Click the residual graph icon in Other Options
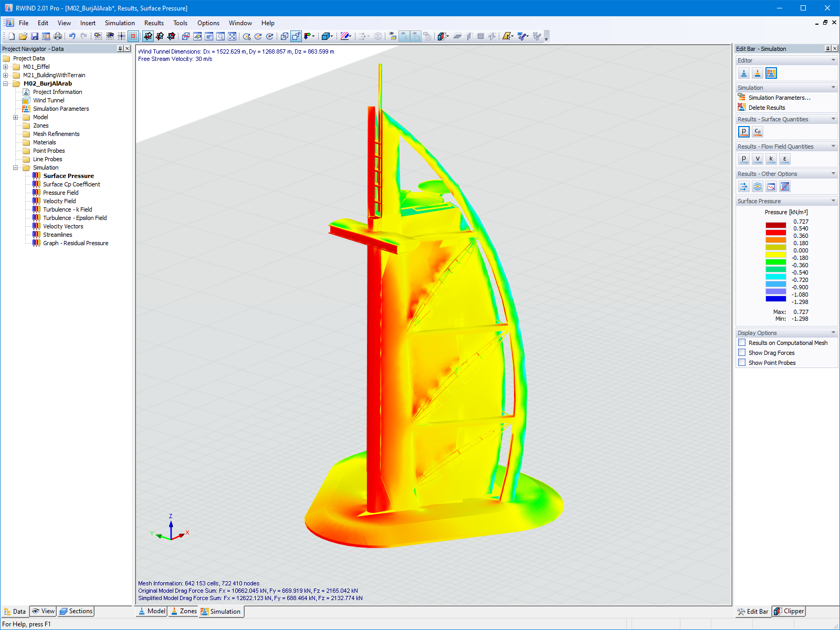Screen dimensions: 840x630 tap(771, 186)
